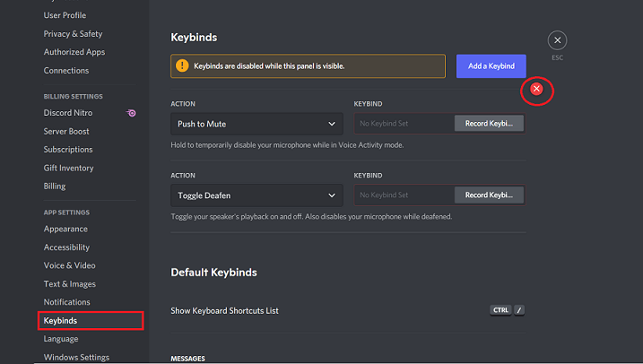Record keybind for Push to Mute

pos(489,124)
